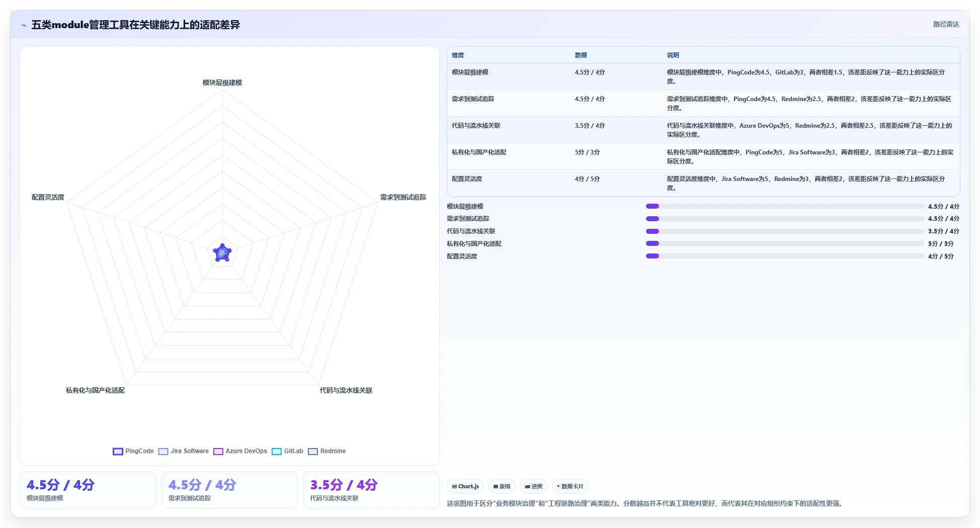Click the 维度 column header

coord(458,55)
